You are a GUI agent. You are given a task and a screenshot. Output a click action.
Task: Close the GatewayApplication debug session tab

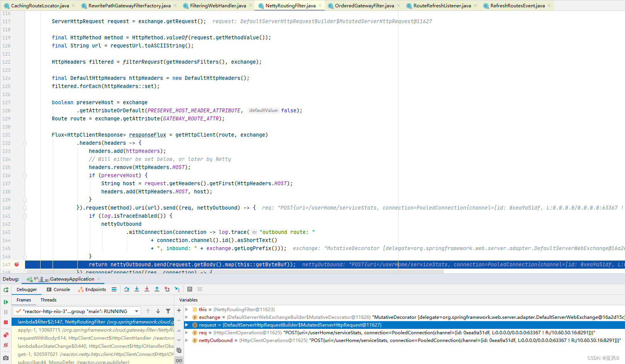[x=99, y=279]
